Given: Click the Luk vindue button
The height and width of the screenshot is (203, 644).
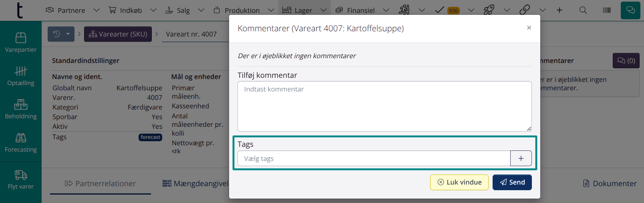Looking at the screenshot, I should pyautogui.click(x=459, y=182).
